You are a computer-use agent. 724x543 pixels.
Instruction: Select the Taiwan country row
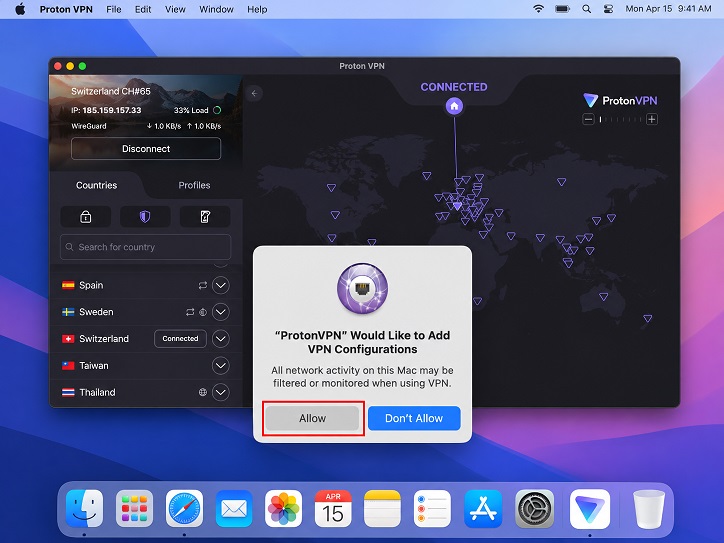point(146,366)
